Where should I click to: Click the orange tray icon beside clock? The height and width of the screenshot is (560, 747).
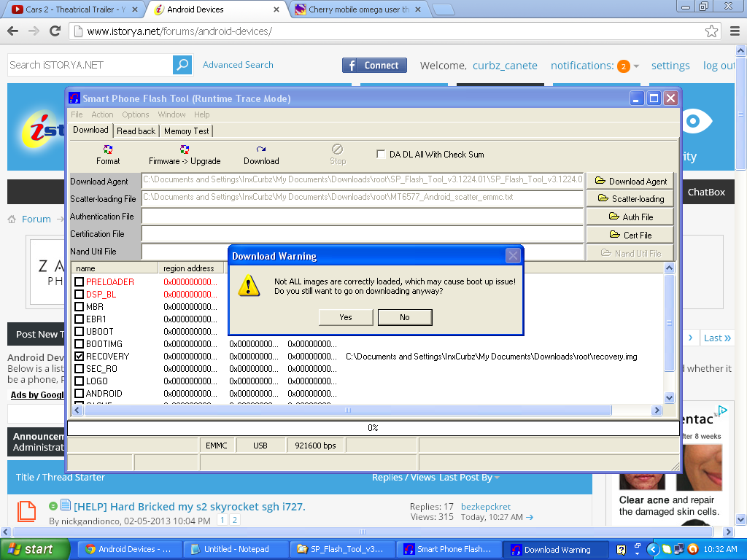click(x=693, y=550)
